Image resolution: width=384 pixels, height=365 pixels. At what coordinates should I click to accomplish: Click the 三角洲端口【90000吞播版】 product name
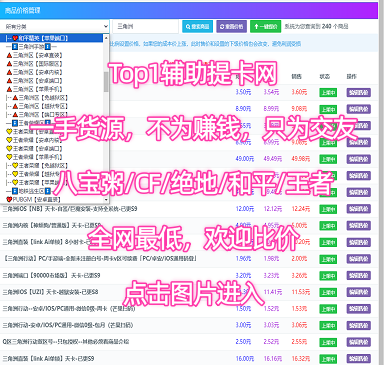(51, 275)
